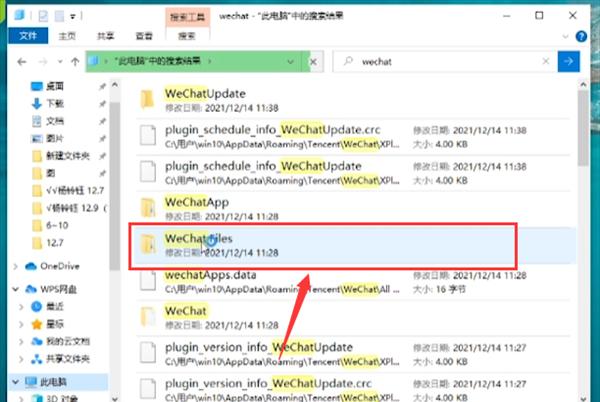Go back with the left arrow
Image resolution: width=600 pixels, height=402 pixels.
tap(22, 62)
